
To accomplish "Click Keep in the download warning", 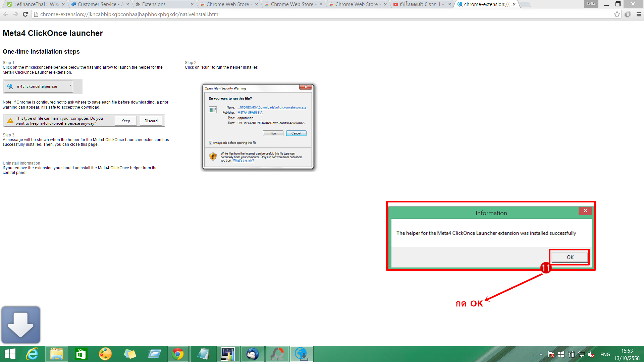I will click(x=126, y=121).
